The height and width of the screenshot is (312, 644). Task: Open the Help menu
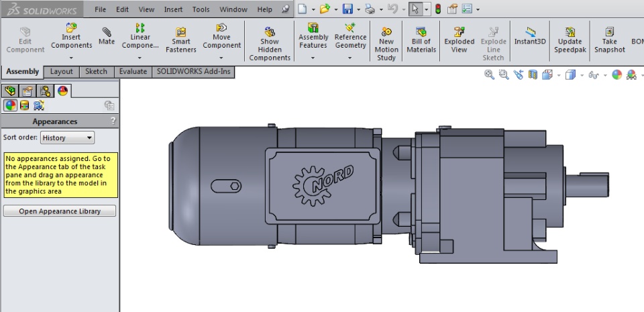coord(264,9)
